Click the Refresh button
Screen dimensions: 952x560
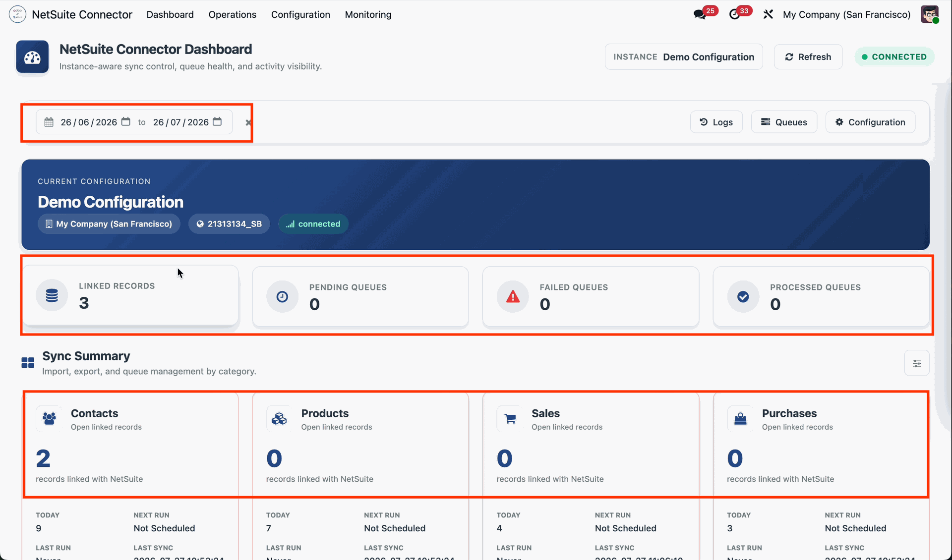tap(808, 56)
